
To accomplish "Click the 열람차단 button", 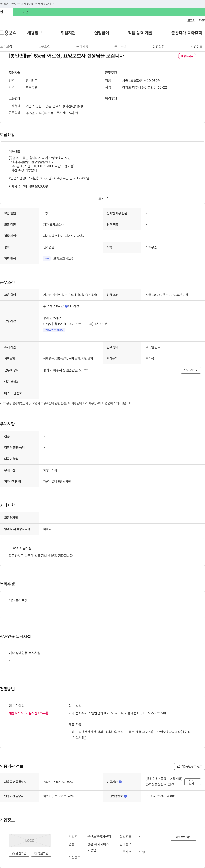I will tap(41, 853).
